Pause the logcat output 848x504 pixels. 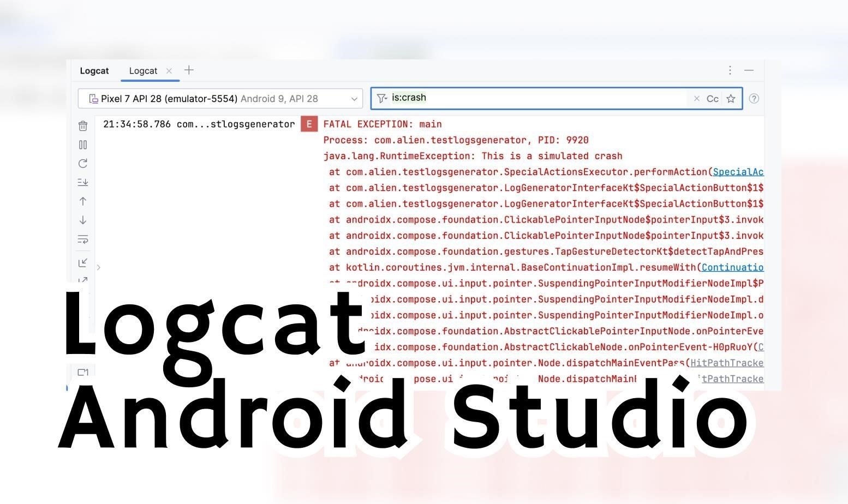tap(83, 145)
